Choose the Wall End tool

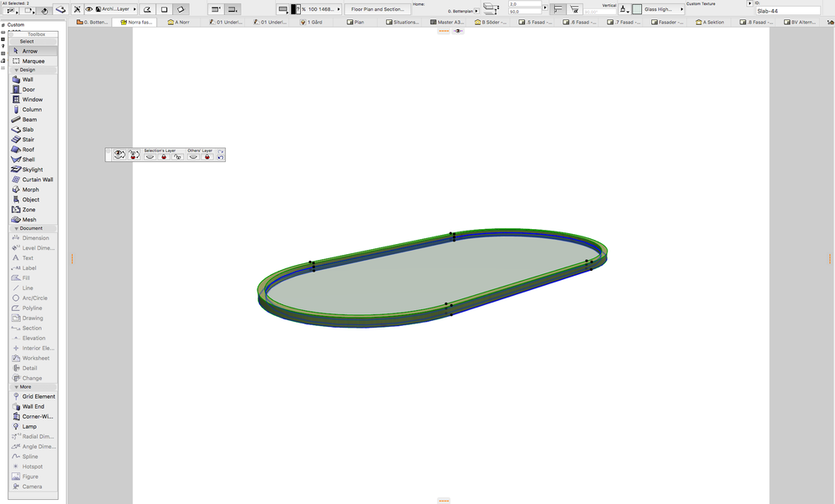(x=33, y=406)
